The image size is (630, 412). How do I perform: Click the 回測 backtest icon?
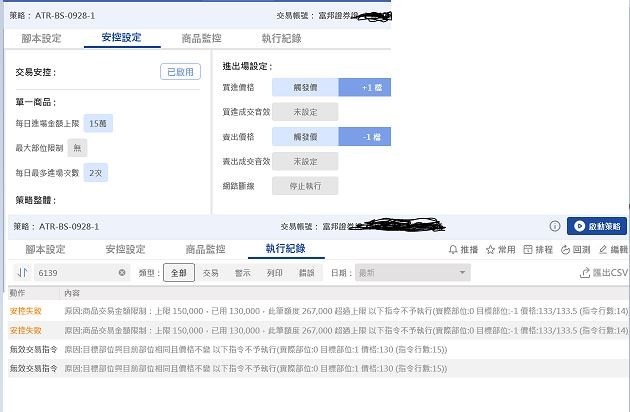[x=565, y=250]
